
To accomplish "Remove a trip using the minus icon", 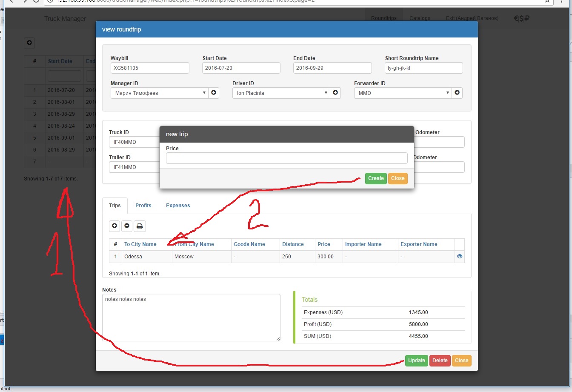I will click(127, 226).
